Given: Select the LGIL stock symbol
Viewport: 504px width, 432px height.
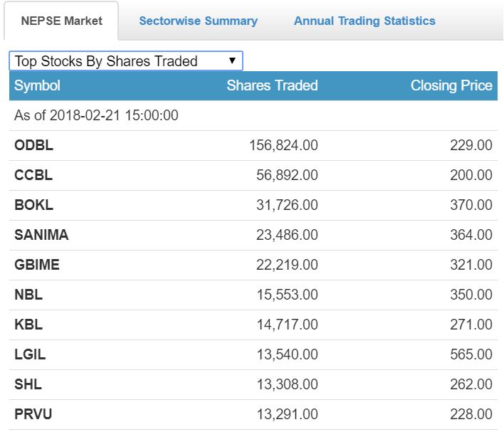Looking at the screenshot, I should (30, 354).
